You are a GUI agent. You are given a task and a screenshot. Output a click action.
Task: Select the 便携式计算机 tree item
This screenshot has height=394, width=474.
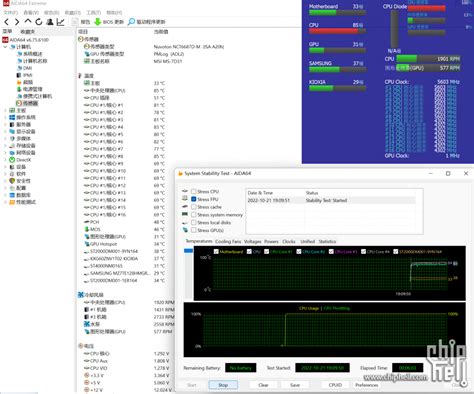pyautogui.click(x=34, y=96)
